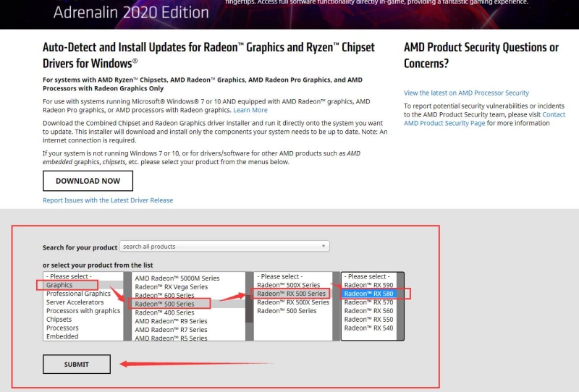Viewport: 579px width, 392px height.
Task: Visit the Contact AMD Product Security Page link
Action: pyautogui.click(x=484, y=119)
